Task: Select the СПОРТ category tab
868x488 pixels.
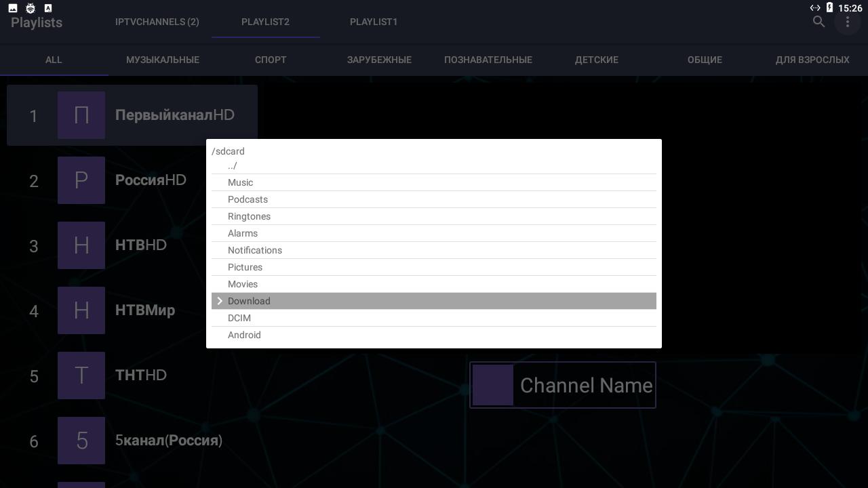Action: (x=271, y=60)
